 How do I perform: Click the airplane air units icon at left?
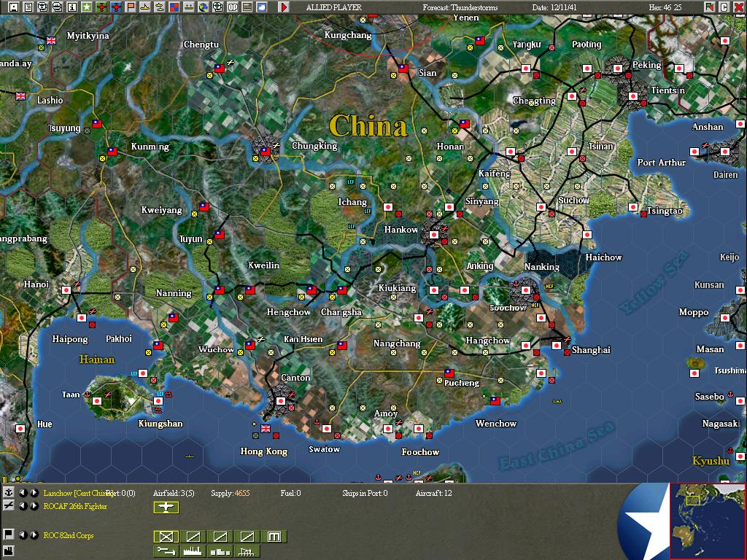9,506
